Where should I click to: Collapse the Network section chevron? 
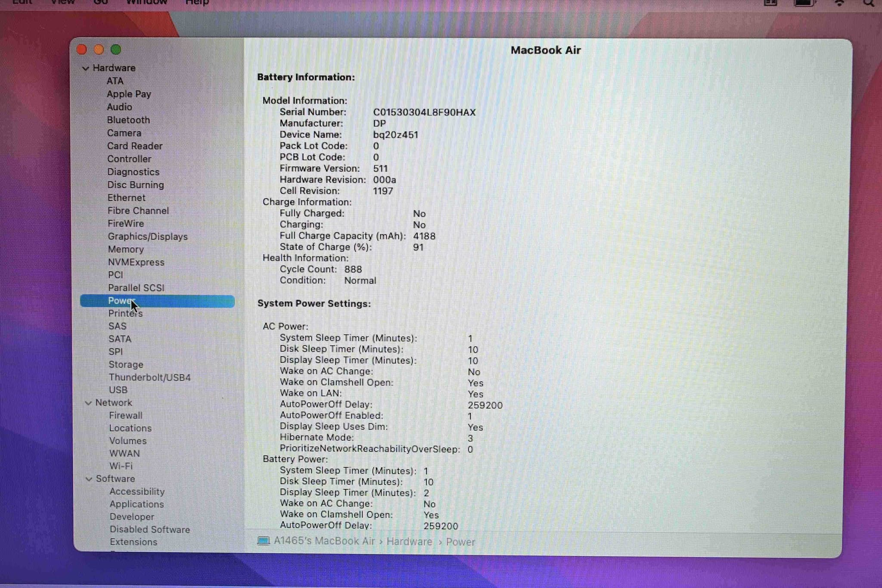88,403
